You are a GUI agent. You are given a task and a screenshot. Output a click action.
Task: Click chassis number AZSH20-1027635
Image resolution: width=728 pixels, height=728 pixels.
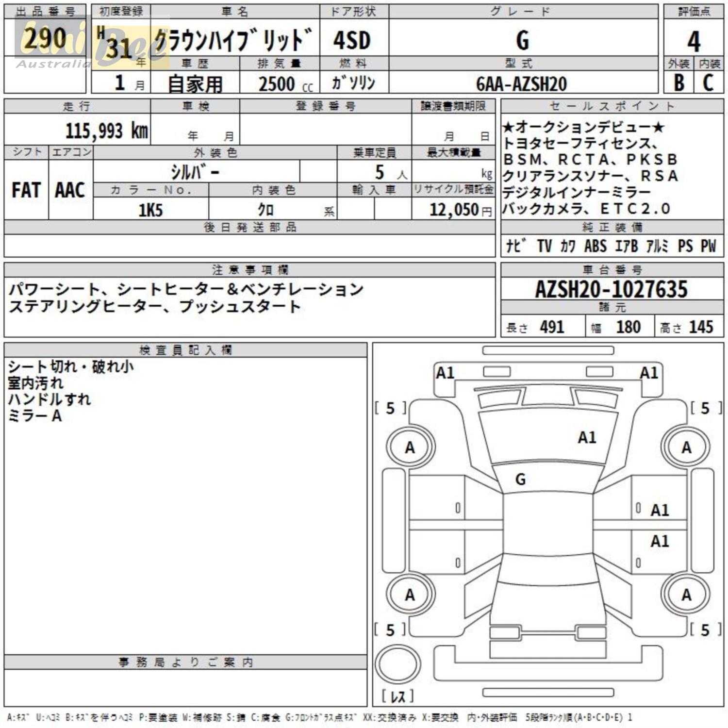pyautogui.click(x=612, y=289)
